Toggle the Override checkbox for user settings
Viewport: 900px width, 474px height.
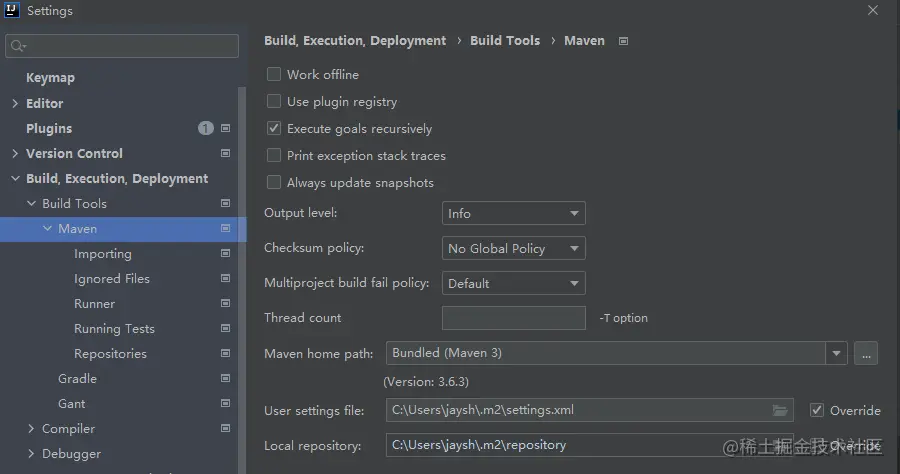pyautogui.click(x=817, y=410)
